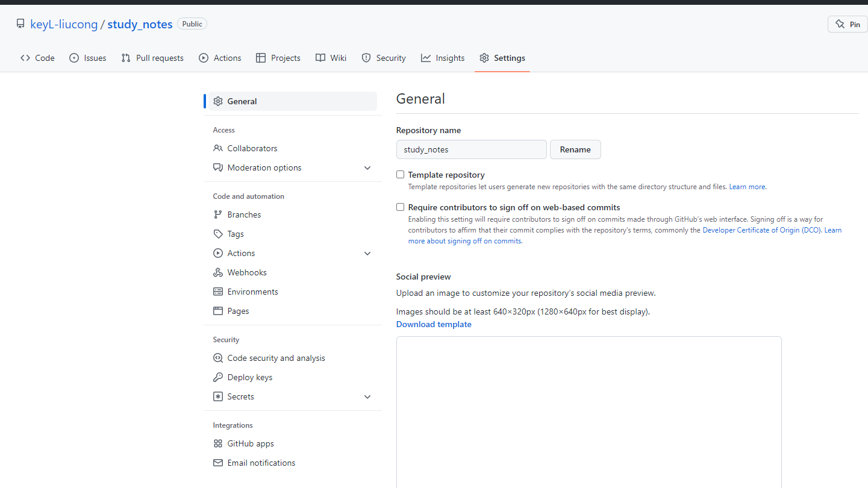Click the Rename button

click(575, 149)
